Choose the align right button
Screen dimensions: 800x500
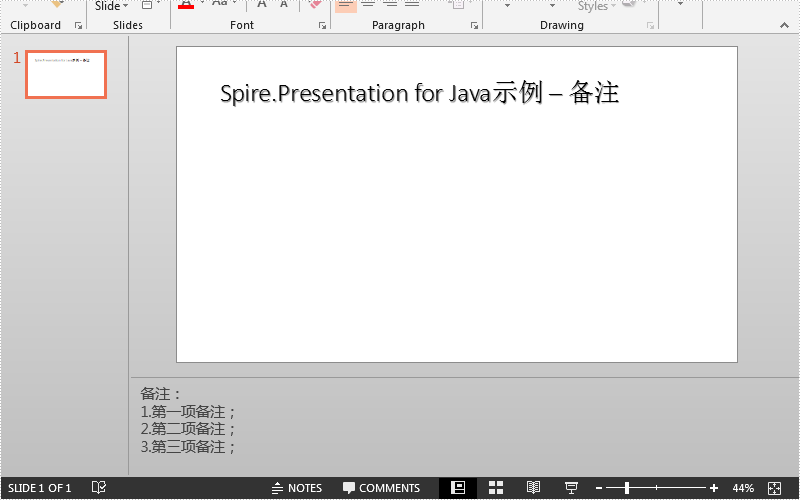point(390,5)
